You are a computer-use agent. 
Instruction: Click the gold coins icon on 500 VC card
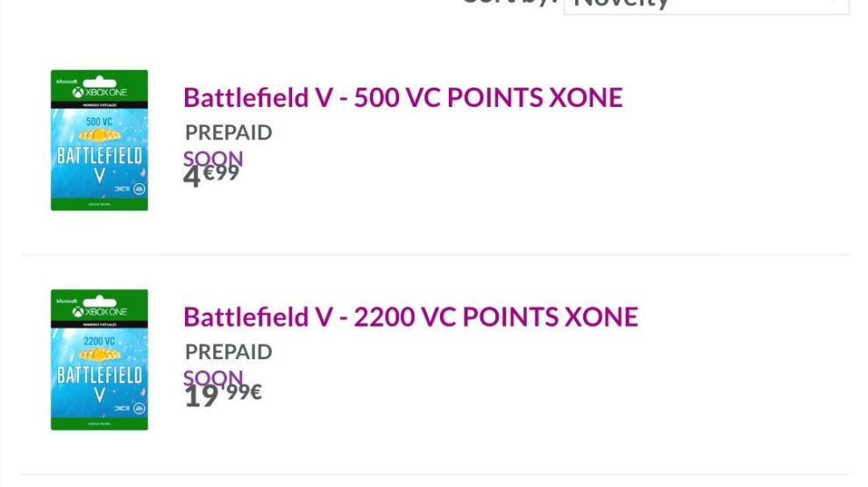coord(98,135)
